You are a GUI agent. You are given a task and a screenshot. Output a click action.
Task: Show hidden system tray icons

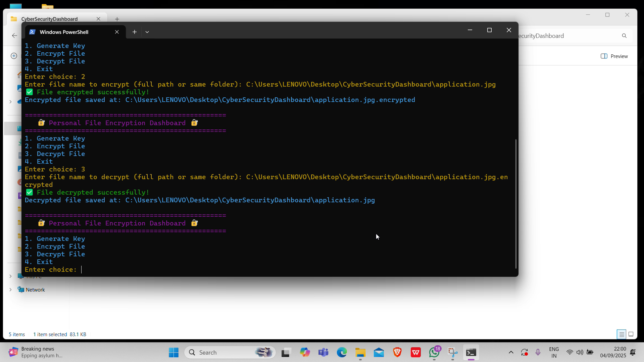coord(511,352)
